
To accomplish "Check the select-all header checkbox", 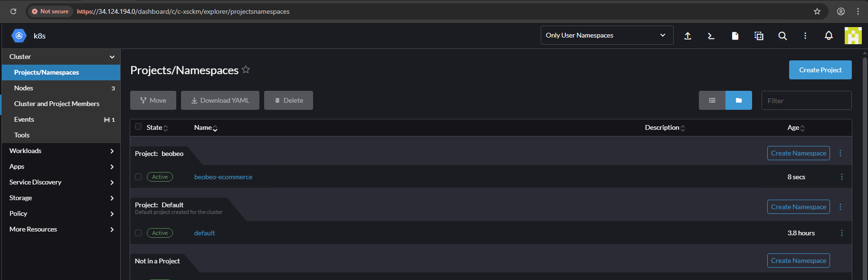I will [x=138, y=127].
